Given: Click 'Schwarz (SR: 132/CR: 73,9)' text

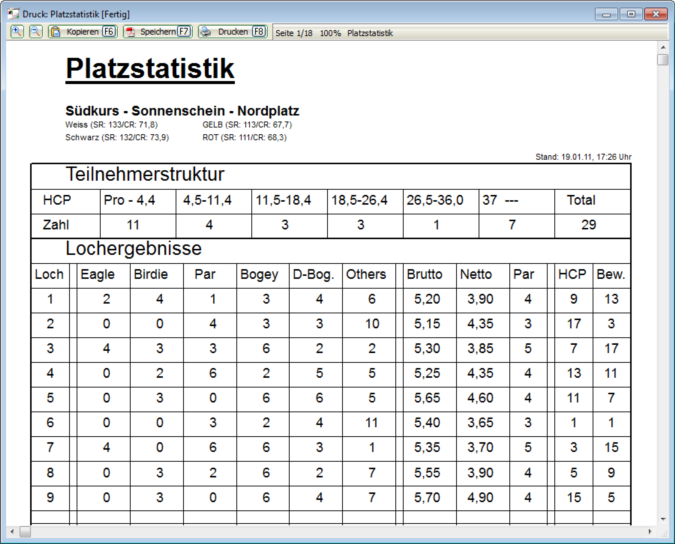Looking at the screenshot, I should coord(117,137).
